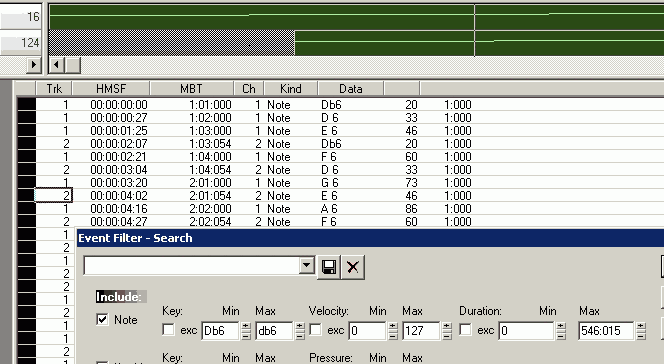Click velocity value 86 in event list
The width and height of the screenshot is (664, 364).
411,209
